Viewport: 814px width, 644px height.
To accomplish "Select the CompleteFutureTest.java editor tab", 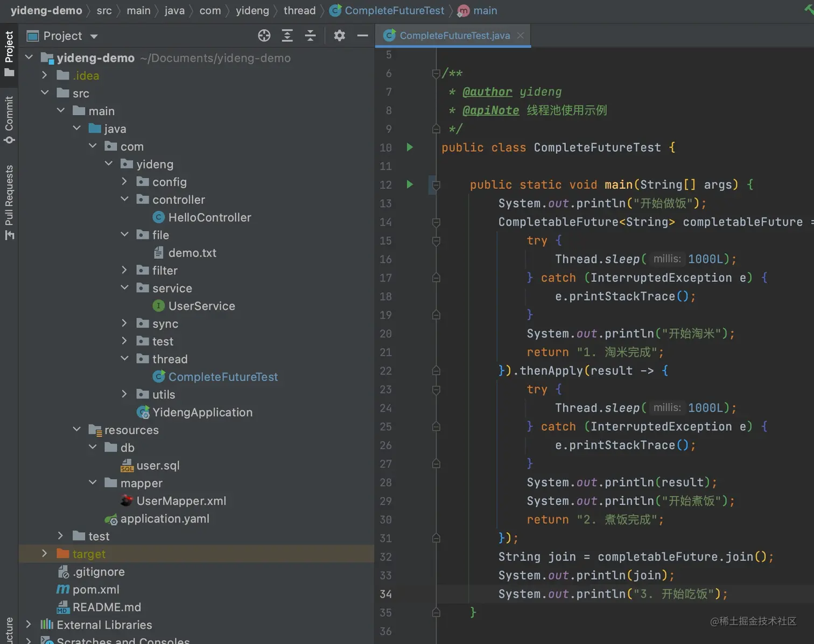I will tap(454, 36).
